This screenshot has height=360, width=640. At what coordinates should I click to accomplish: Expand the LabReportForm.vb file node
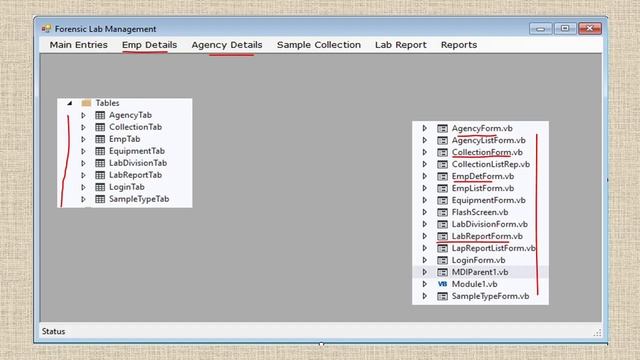(425, 236)
